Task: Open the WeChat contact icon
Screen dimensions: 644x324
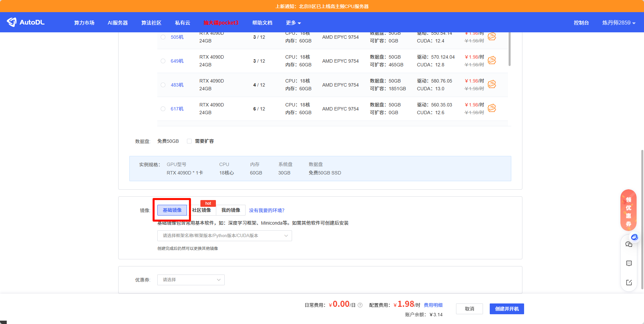Action: tap(629, 245)
